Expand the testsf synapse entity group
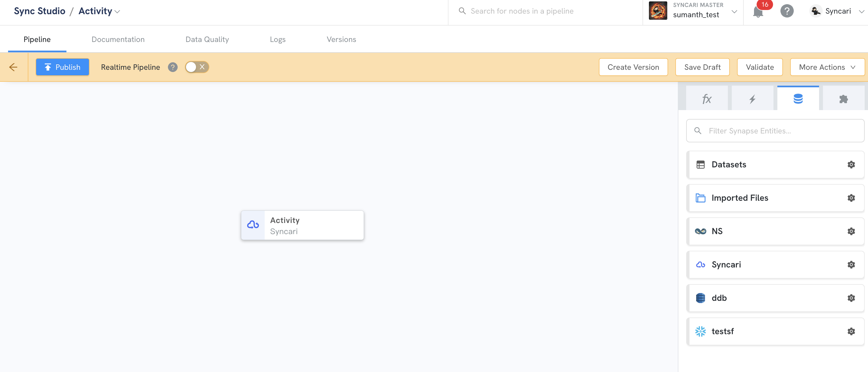The height and width of the screenshot is (372, 868). pyautogui.click(x=775, y=331)
